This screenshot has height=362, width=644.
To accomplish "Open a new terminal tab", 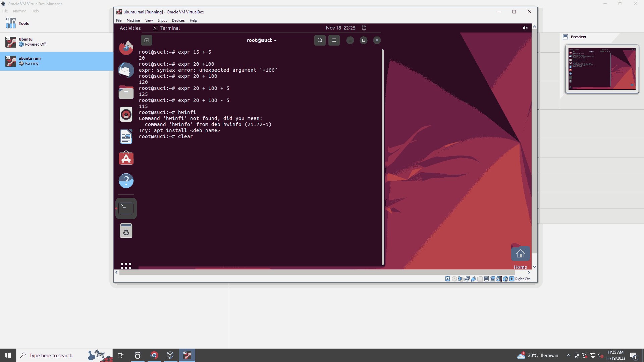I will pos(147,40).
